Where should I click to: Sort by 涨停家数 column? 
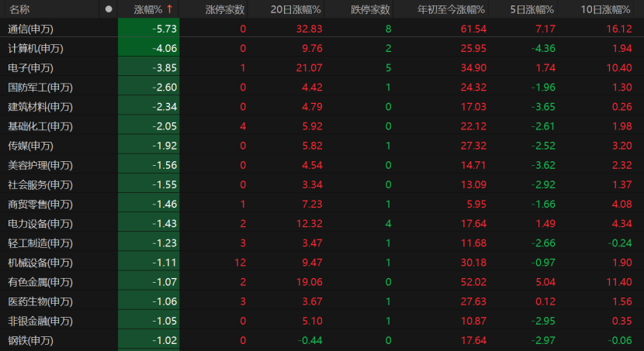pyautogui.click(x=225, y=9)
